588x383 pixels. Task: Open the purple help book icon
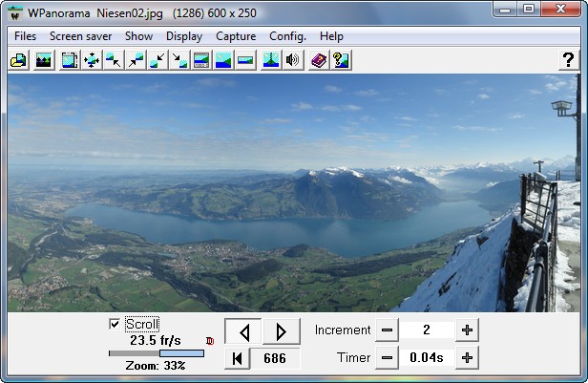(319, 60)
